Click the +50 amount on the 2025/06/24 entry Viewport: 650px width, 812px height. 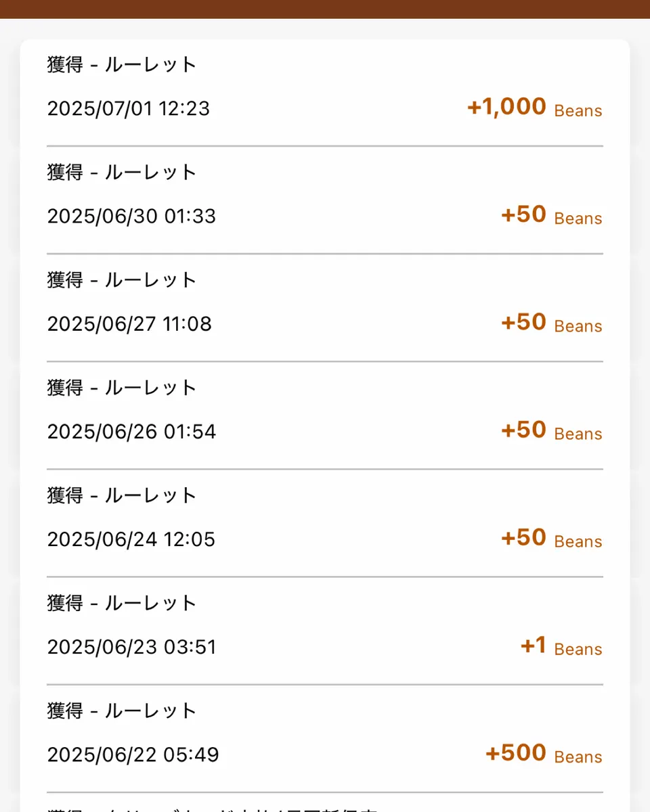[x=523, y=537]
